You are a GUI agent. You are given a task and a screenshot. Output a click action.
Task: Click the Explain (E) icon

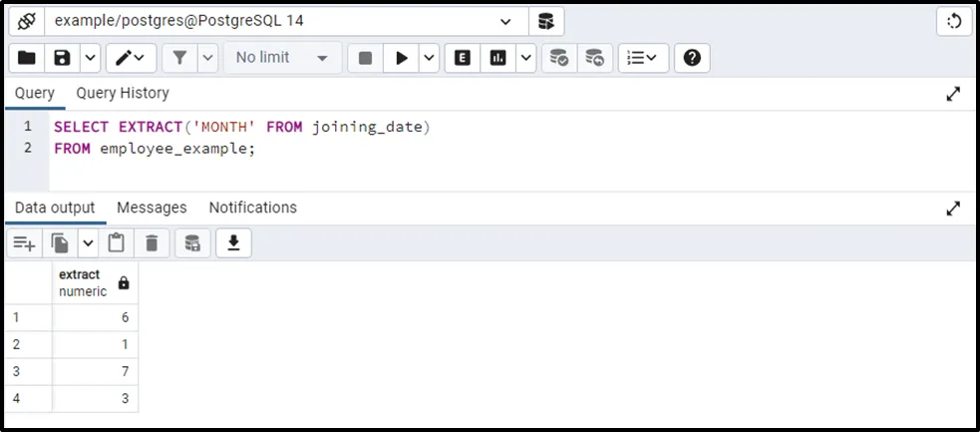click(x=462, y=58)
